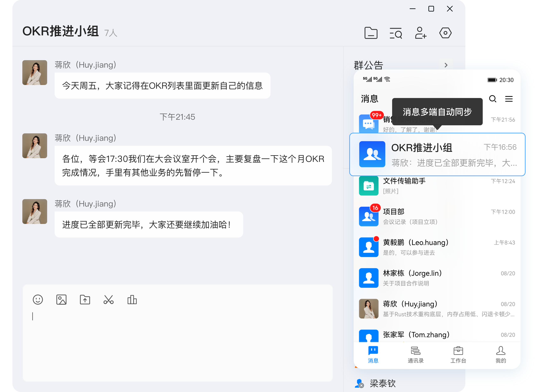Screen dimensions: 546x392
Task: Click member 梁泰钦 in the group panel
Action: 376,383
